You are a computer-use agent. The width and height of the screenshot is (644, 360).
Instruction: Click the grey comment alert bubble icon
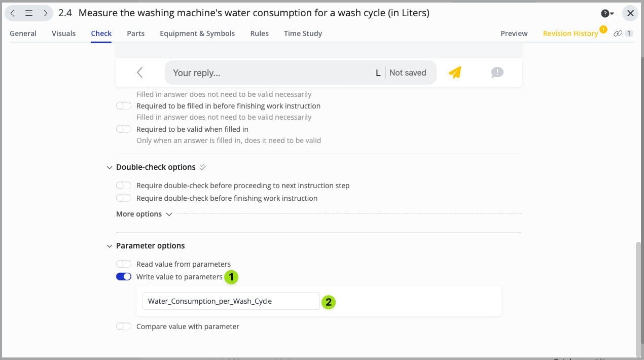click(x=497, y=73)
